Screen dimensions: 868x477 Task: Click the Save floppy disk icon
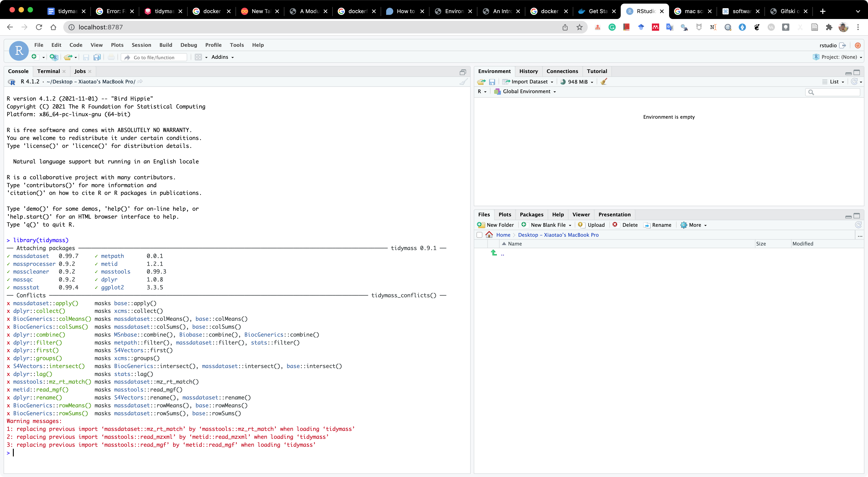point(86,57)
